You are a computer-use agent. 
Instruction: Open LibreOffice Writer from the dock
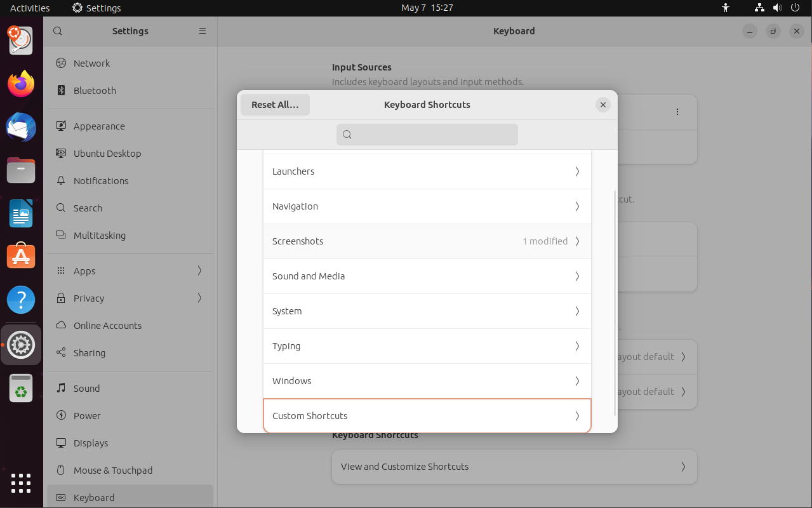click(21, 213)
